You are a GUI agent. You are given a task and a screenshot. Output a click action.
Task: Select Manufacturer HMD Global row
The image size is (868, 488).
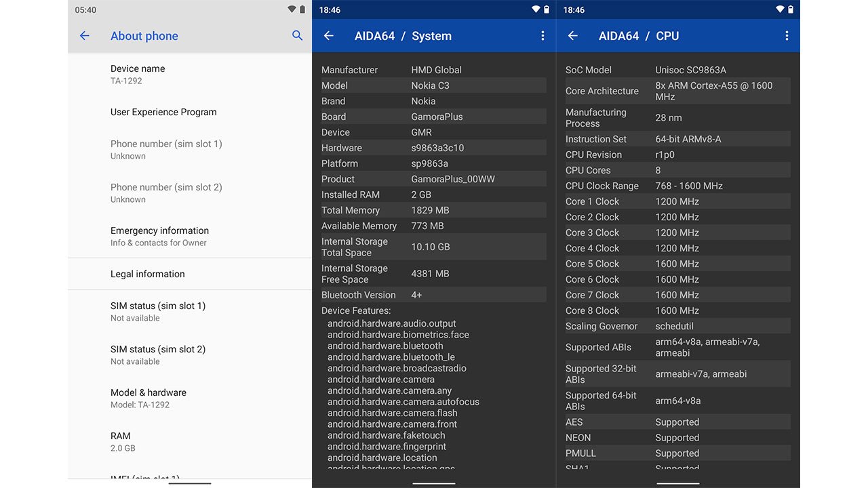click(434, 70)
